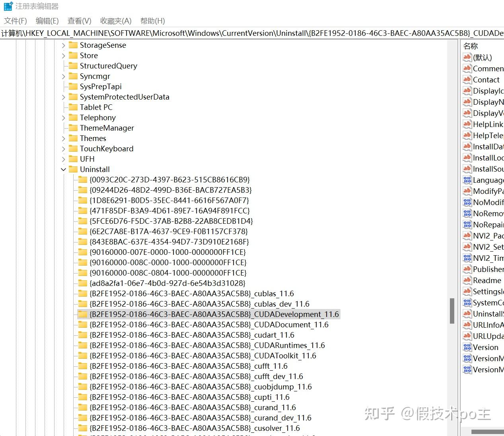Open the 编辑(E) menu
The height and width of the screenshot is (436, 504).
[47, 21]
